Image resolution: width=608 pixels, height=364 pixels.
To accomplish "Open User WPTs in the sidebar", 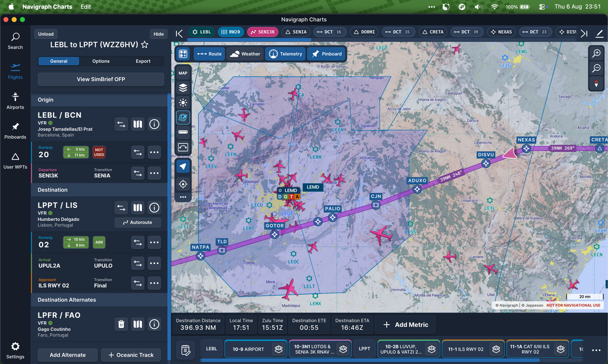I will (15, 161).
